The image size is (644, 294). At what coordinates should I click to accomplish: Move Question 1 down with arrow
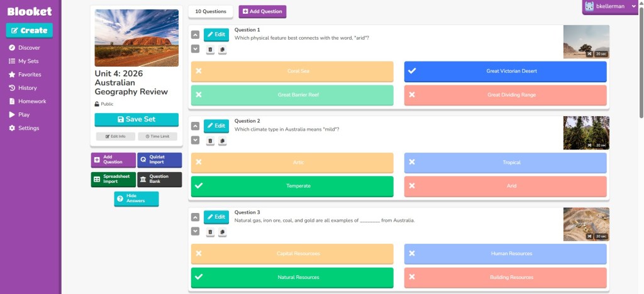click(x=195, y=49)
